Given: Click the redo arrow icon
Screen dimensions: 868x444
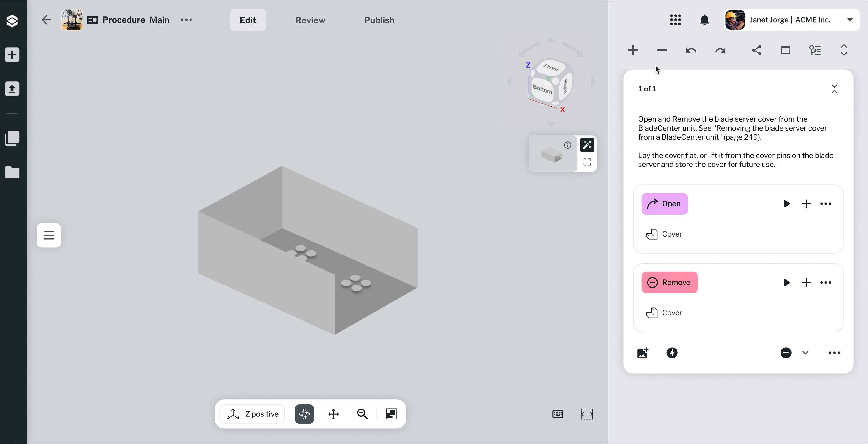Looking at the screenshot, I should 720,50.
